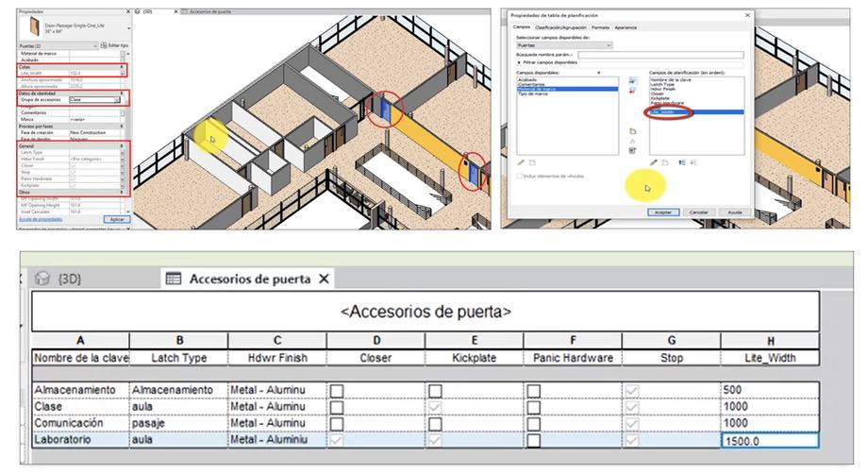This screenshot has width=868, height=474.
Task: Click delete icon under available fields list
Action: 532,162
